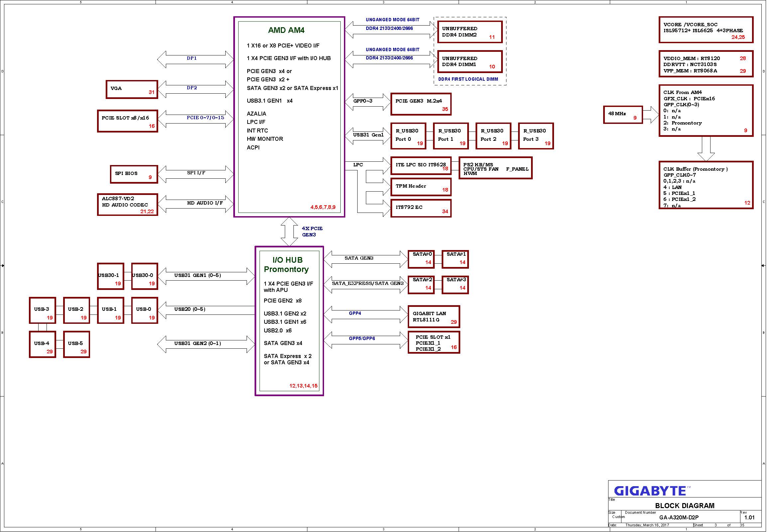Click the 4X PCIE GEN3 double arrow
Viewport: 770px width, 532px height.
click(290, 232)
